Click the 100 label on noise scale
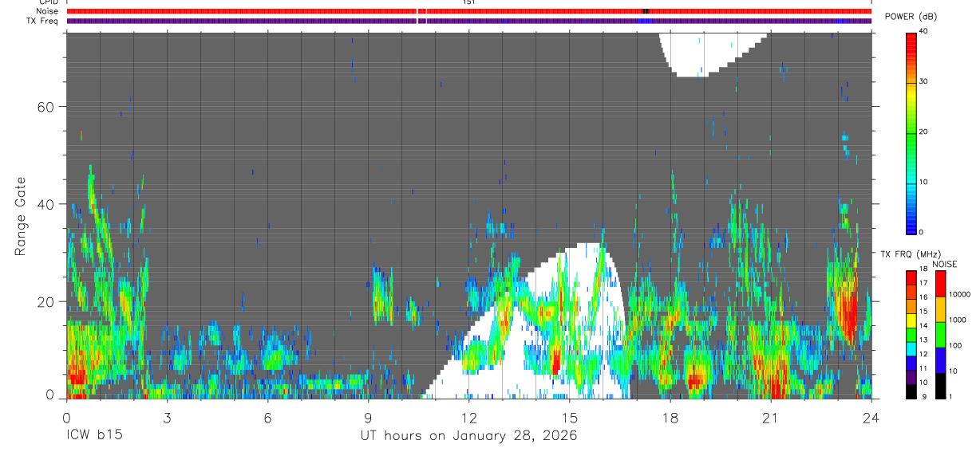The image size is (980, 452). (954, 345)
